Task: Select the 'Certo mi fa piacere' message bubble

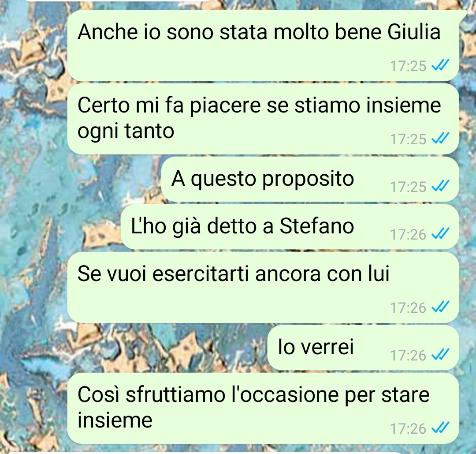Action: click(x=263, y=119)
